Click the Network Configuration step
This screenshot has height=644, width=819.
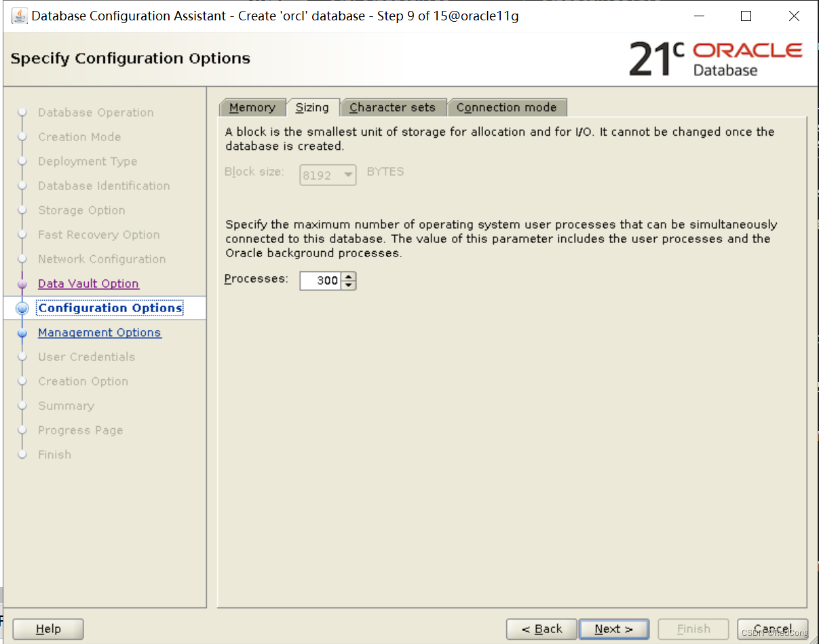coord(102,259)
